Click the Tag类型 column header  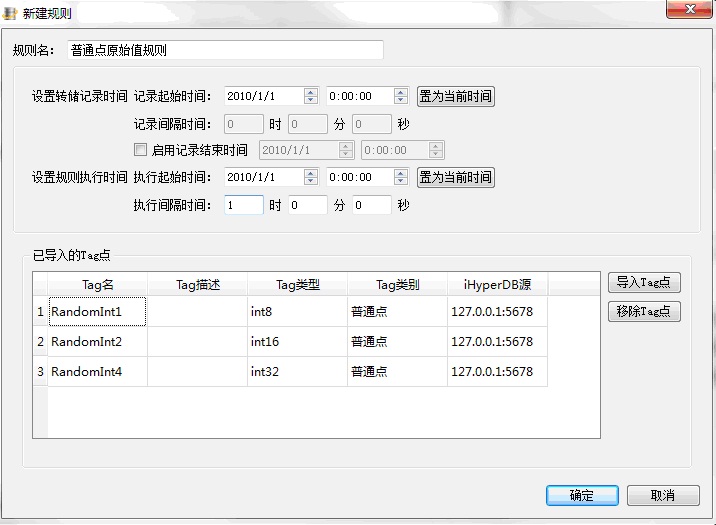point(297,284)
